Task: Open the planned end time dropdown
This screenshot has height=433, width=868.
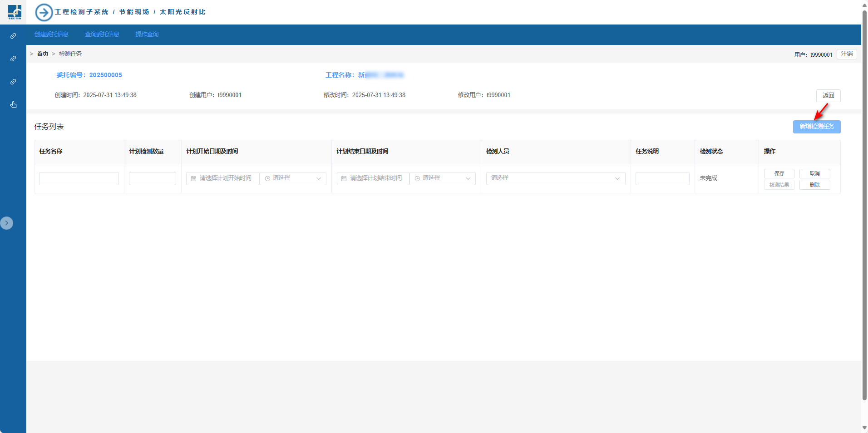Action: (443, 178)
